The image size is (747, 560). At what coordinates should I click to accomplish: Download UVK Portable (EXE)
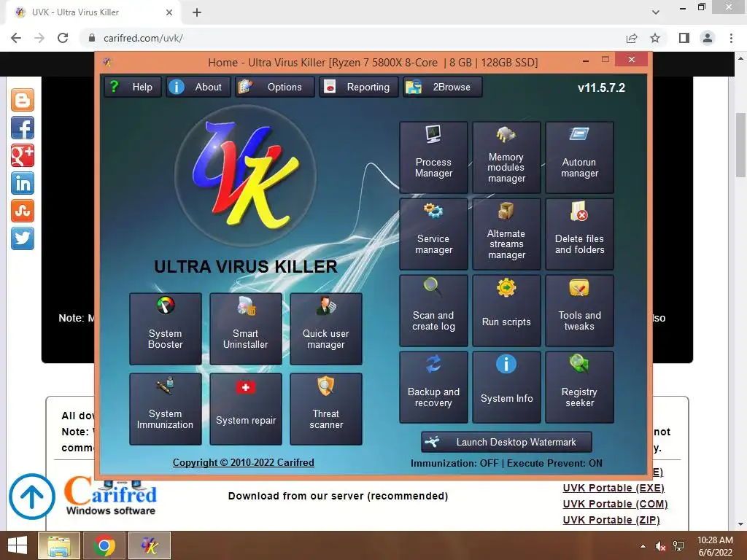(613, 488)
